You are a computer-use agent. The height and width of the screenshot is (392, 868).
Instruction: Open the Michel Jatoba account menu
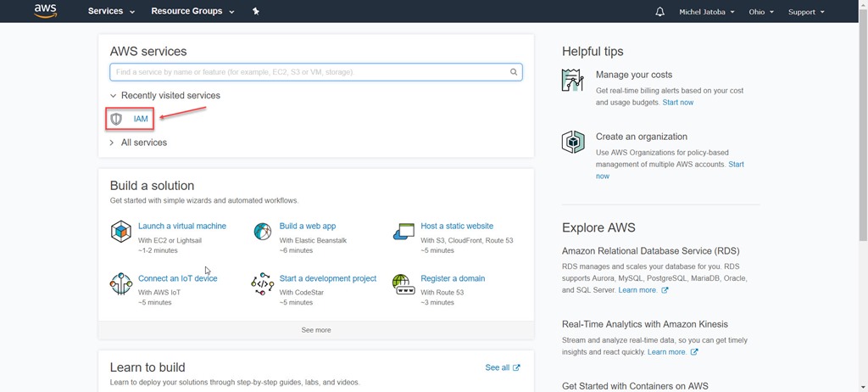(x=707, y=12)
